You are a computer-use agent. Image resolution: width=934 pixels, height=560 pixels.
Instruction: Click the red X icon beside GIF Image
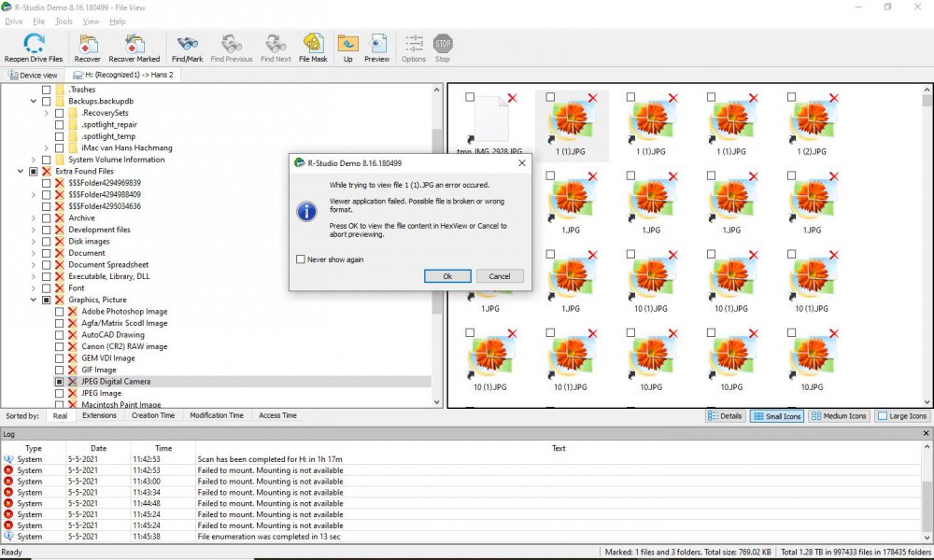coord(73,370)
